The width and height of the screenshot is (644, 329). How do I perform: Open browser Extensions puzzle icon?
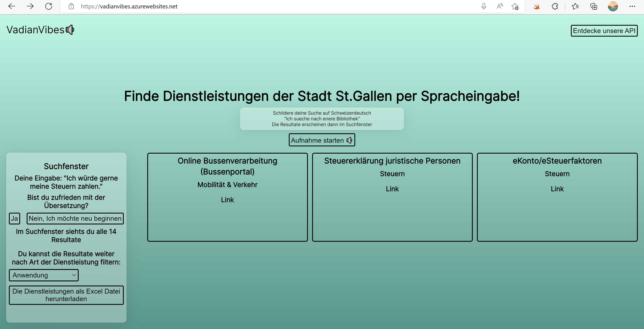click(555, 6)
